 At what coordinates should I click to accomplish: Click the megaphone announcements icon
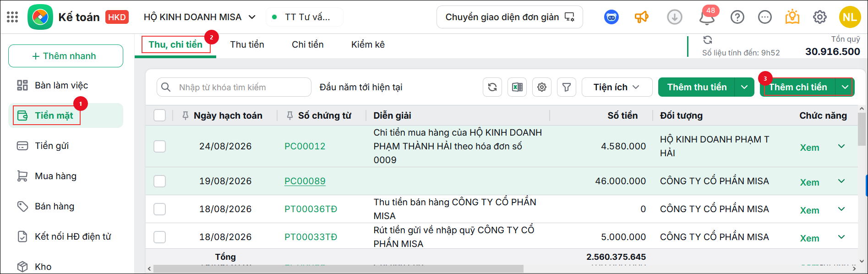[641, 17]
